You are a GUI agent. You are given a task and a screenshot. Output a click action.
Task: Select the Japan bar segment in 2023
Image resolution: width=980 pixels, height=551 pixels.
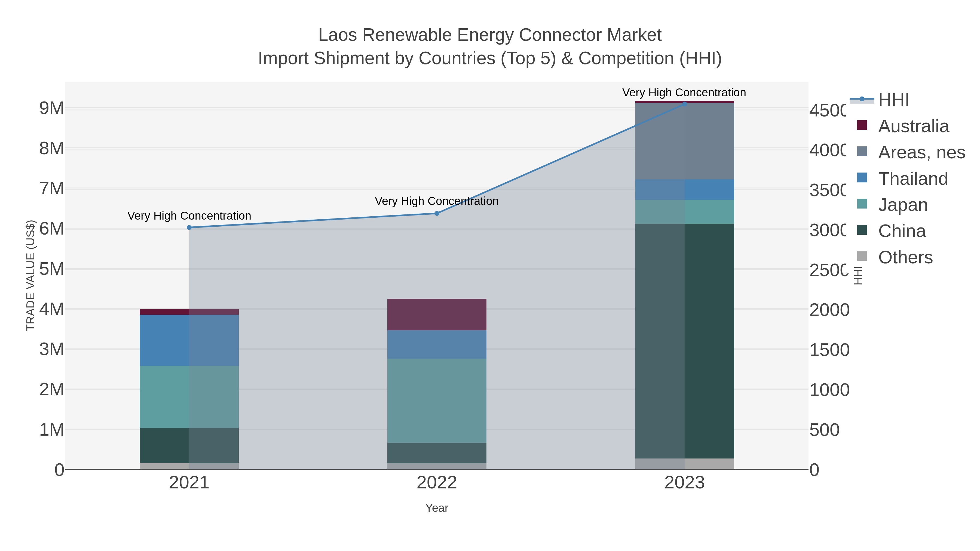click(x=684, y=212)
